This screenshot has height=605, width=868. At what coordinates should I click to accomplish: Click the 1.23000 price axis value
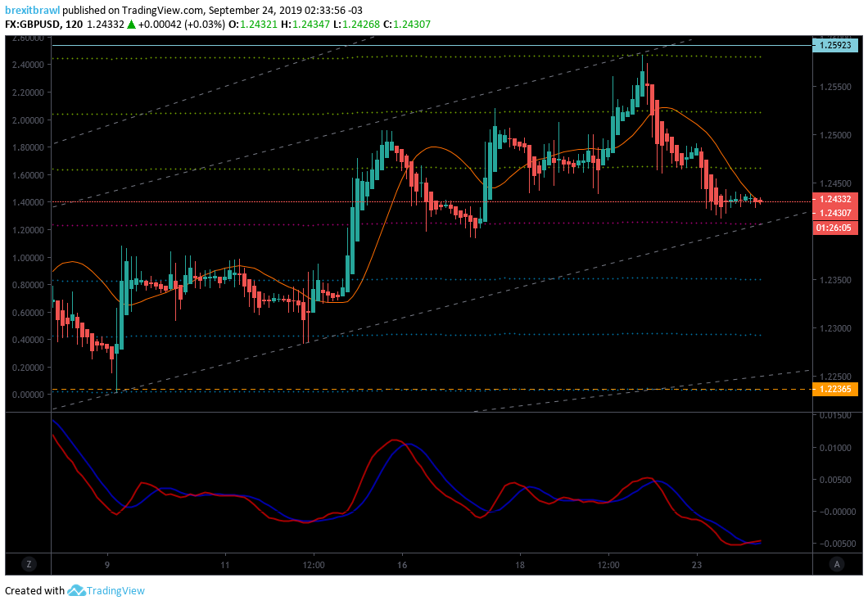tap(835, 328)
